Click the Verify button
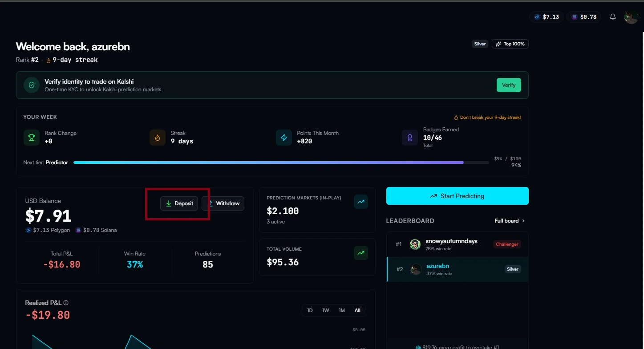 pyautogui.click(x=509, y=85)
